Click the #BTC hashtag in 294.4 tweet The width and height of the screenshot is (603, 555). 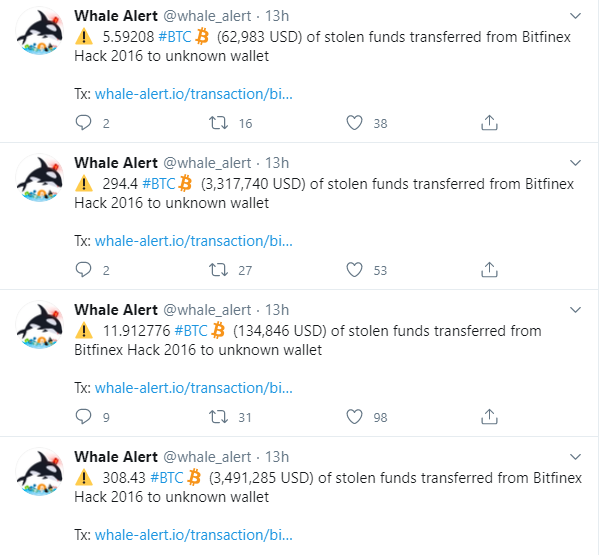[159, 183]
